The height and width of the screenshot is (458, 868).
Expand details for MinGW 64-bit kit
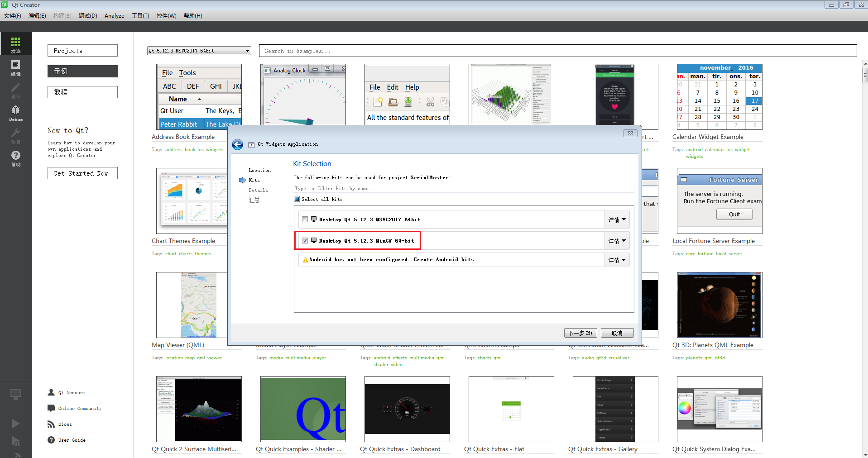(617, 241)
